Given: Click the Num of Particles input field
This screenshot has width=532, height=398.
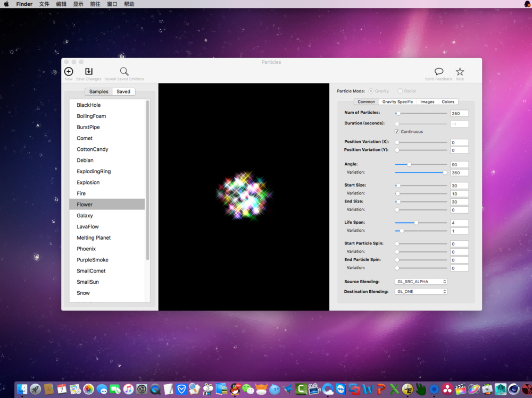Looking at the screenshot, I should point(459,114).
